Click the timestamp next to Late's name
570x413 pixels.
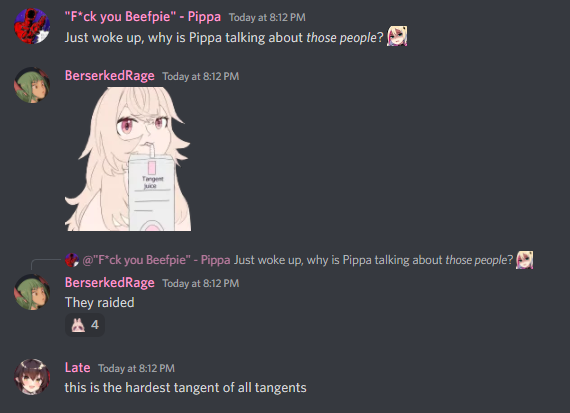(x=136, y=368)
